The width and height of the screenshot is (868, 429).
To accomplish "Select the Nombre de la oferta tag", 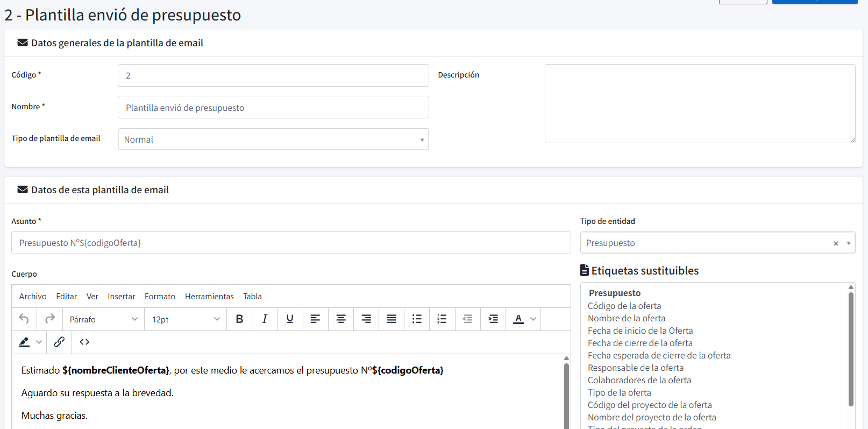I will coord(627,318).
